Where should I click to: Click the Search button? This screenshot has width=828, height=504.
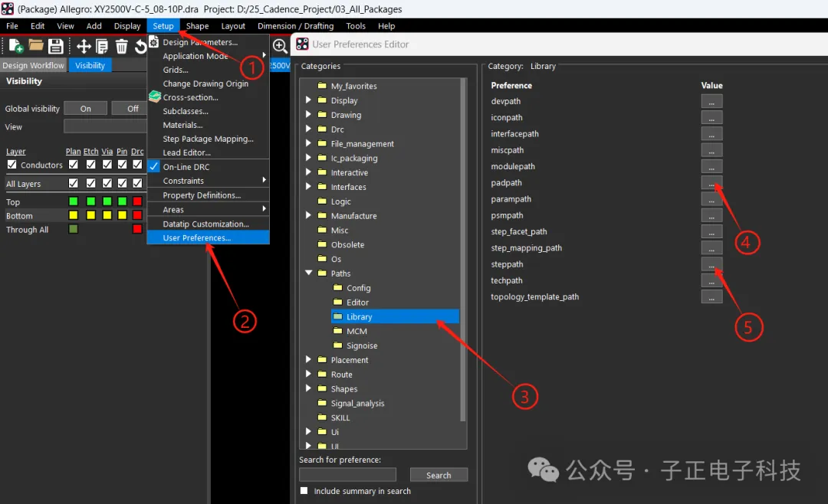pyautogui.click(x=439, y=475)
